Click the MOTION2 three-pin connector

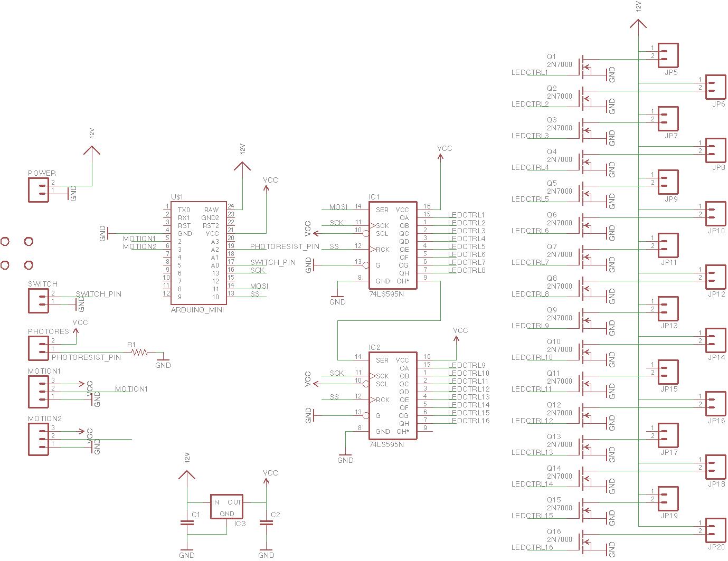pos(38,440)
